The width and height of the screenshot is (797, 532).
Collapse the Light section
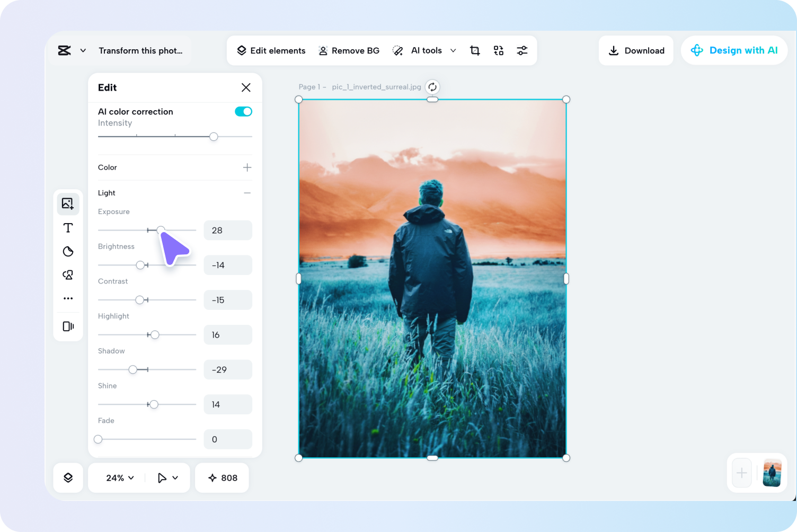(x=246, y=193)
